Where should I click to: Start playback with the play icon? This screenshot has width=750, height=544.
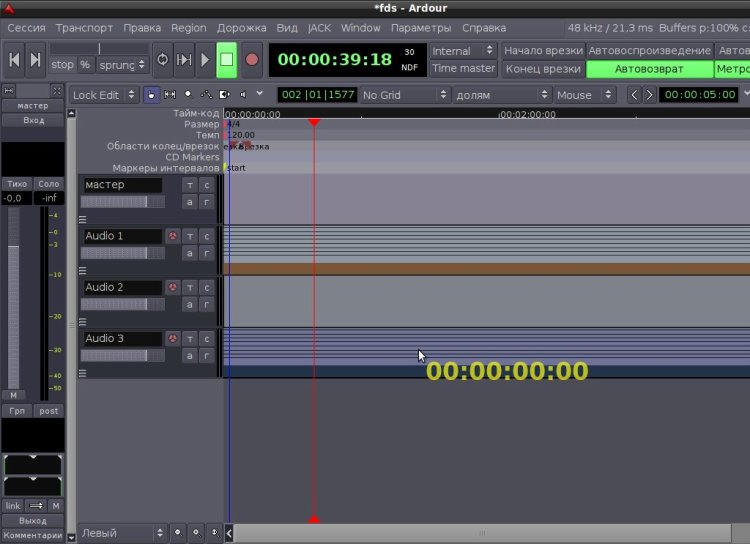[205, 60]
